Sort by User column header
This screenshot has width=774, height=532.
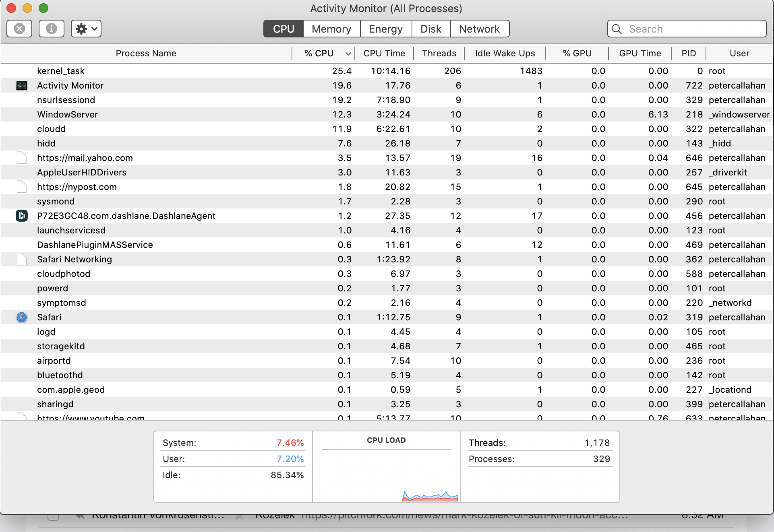tap(739, 53)
